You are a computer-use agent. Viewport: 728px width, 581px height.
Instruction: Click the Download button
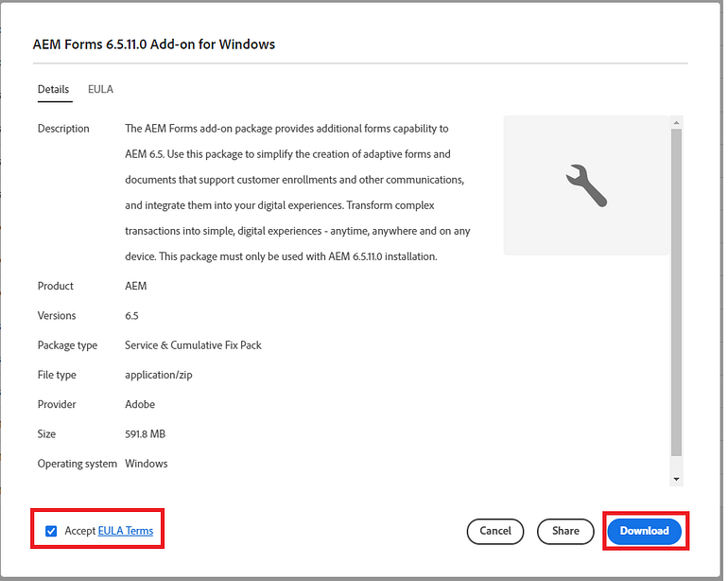(x=645, y=531)
